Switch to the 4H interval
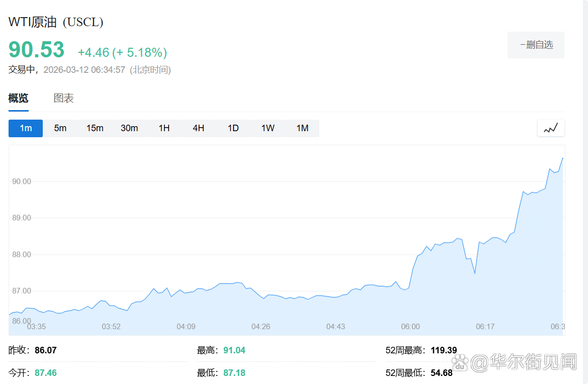Screen dimensions: 588x384 (x=198, y=128)
